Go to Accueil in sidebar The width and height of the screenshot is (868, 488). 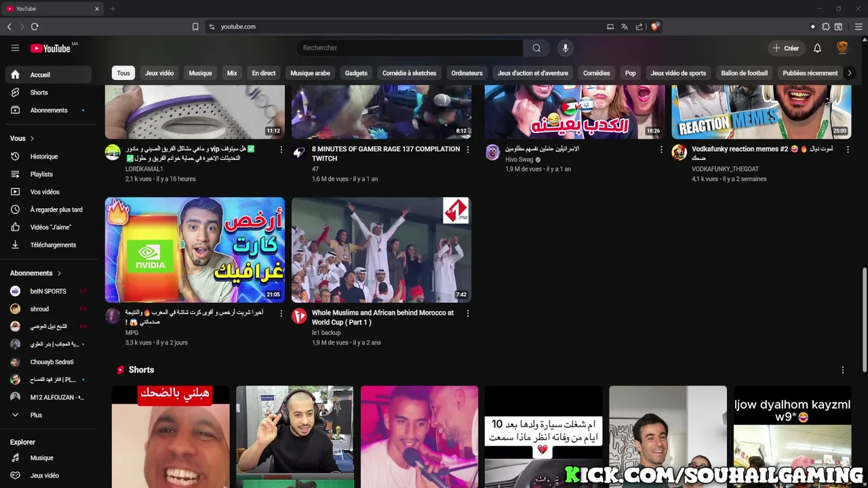(x=48, y=75)
